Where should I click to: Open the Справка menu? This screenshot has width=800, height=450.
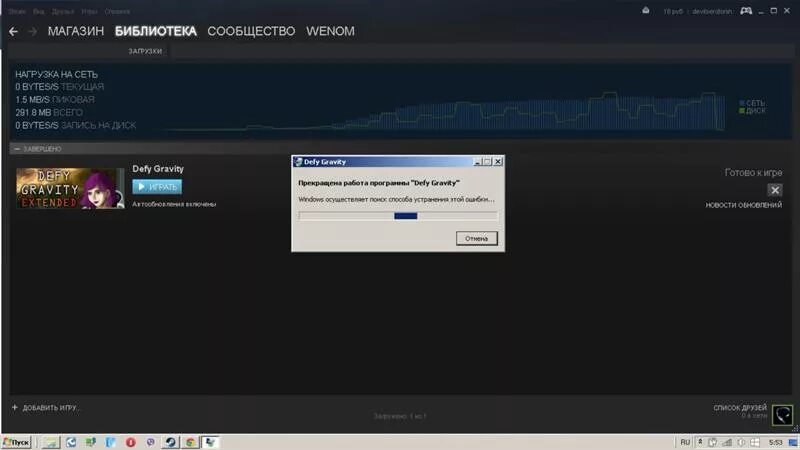(117, 11)
